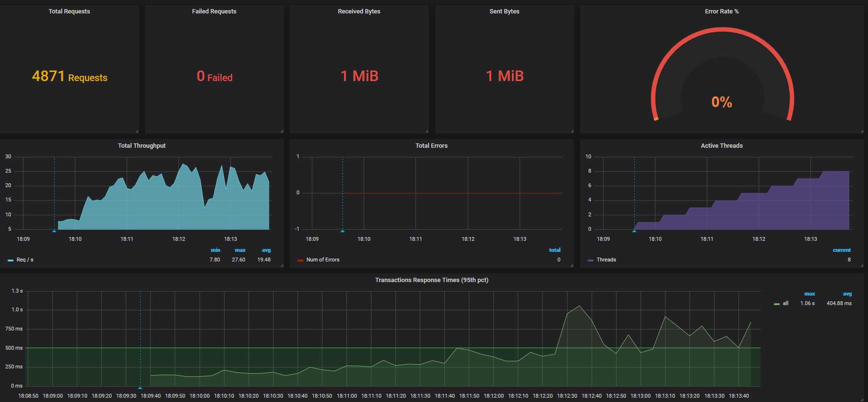Viewport: 868px width, 402px height.
Task: Toggle the Num of Errors legend series
Action: (x=323, y=260)
